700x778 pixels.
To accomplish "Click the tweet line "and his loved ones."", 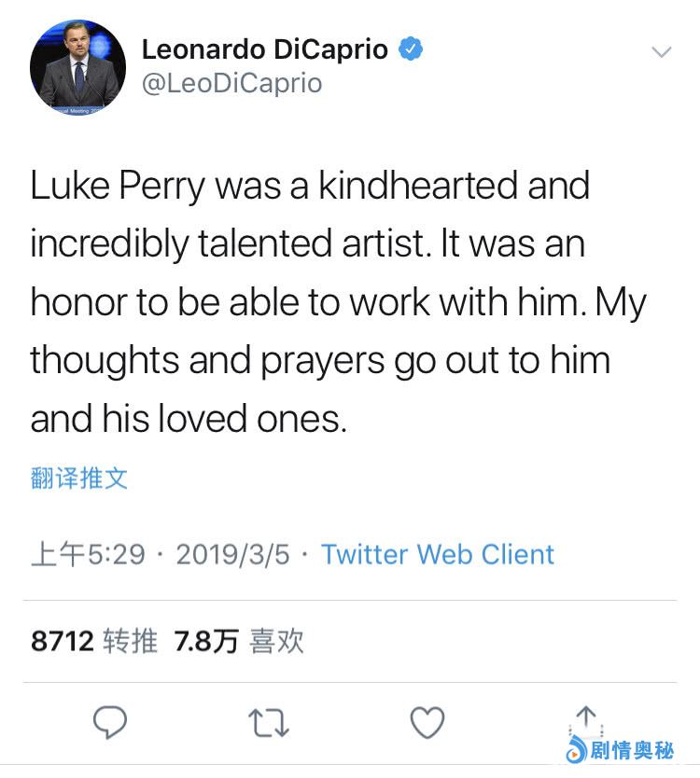I will click(x=189, y=420).
